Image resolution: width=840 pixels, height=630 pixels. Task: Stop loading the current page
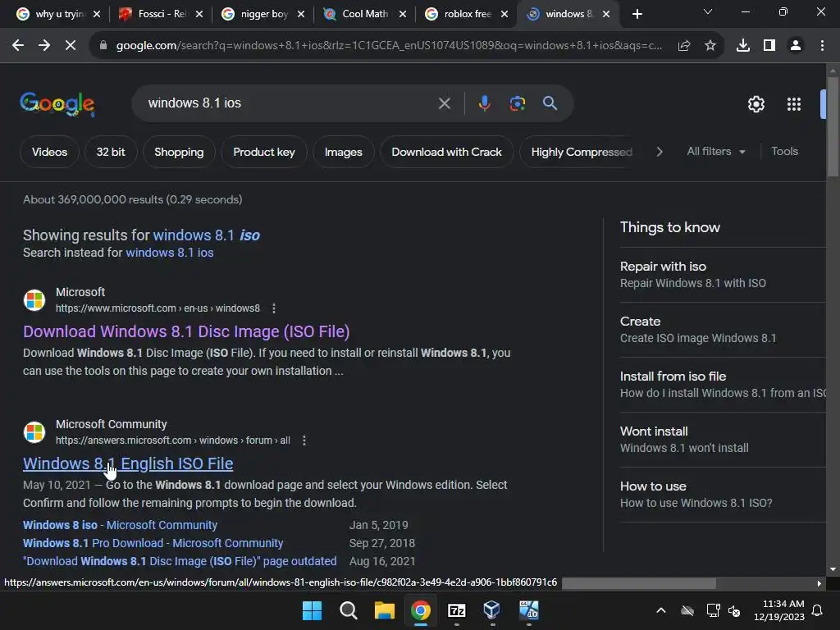71,46
